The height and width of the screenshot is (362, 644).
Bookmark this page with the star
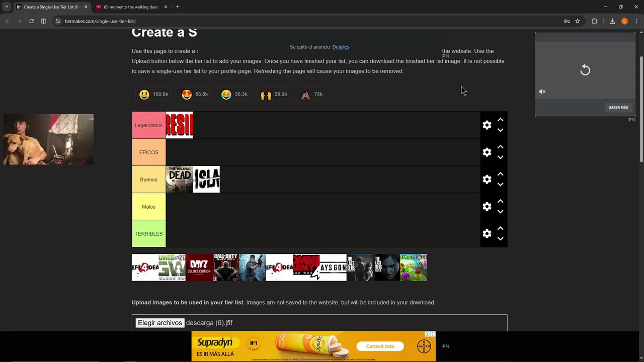(578, 21)
